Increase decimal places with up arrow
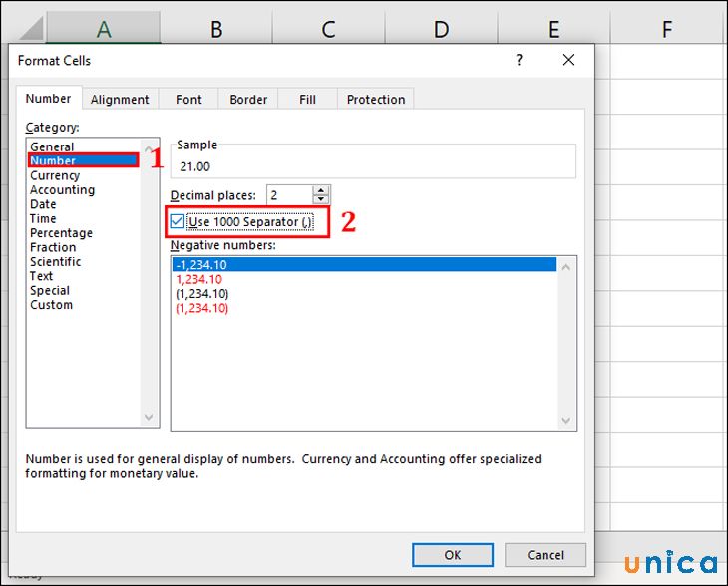 [320, 190]
